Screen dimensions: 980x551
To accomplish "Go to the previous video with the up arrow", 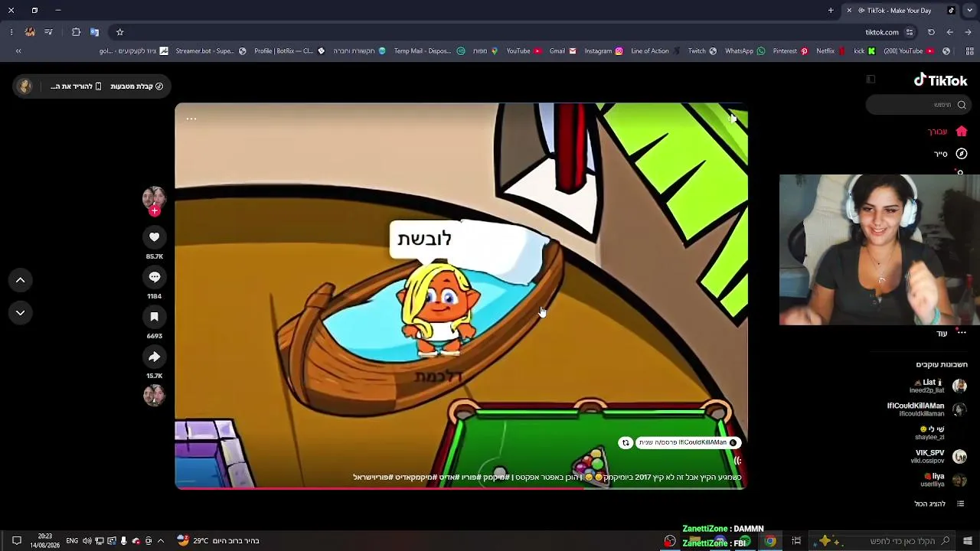I will 21,280.
